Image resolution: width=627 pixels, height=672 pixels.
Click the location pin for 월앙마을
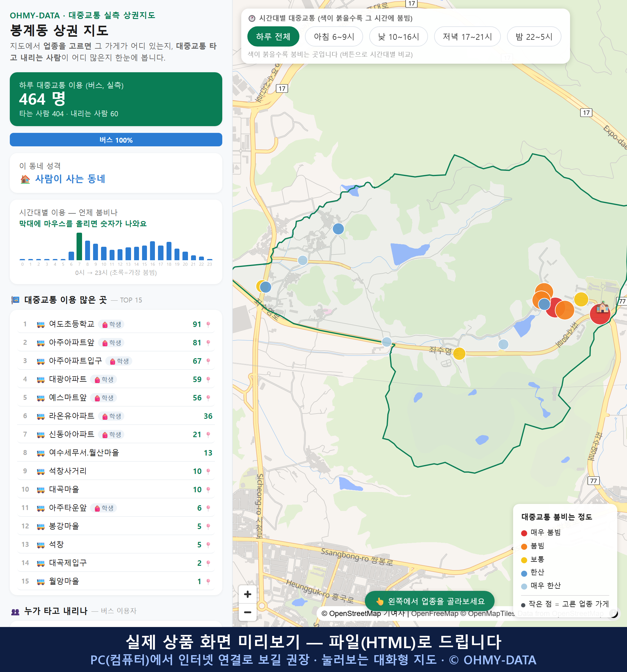208,581
